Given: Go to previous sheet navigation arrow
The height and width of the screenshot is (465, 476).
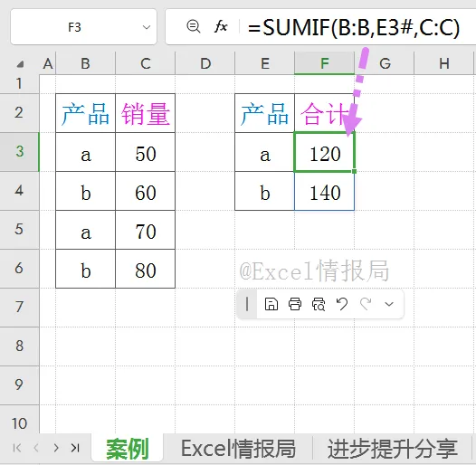Looking at the screenshot, I should coord(36,448).
